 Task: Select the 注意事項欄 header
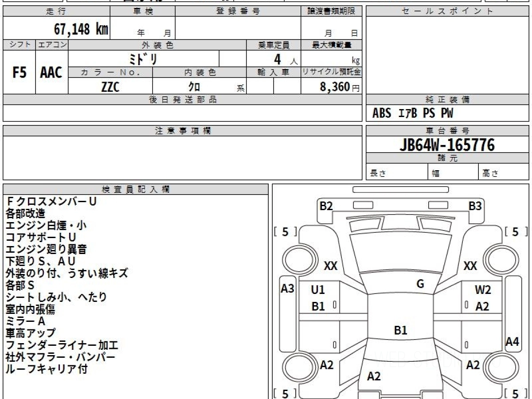(x=183, y=131)
